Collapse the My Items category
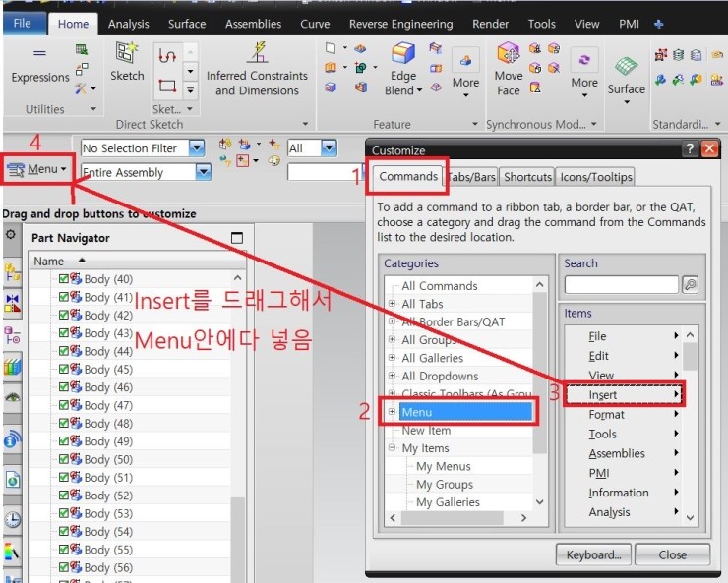The width and height of the screenshot is (728, 583). (392, 448)
